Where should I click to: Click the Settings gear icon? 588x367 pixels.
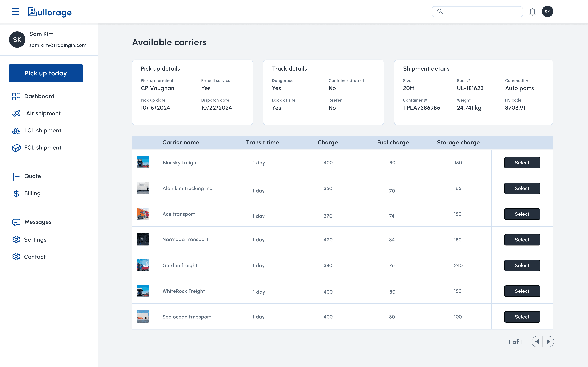(16, 240)
